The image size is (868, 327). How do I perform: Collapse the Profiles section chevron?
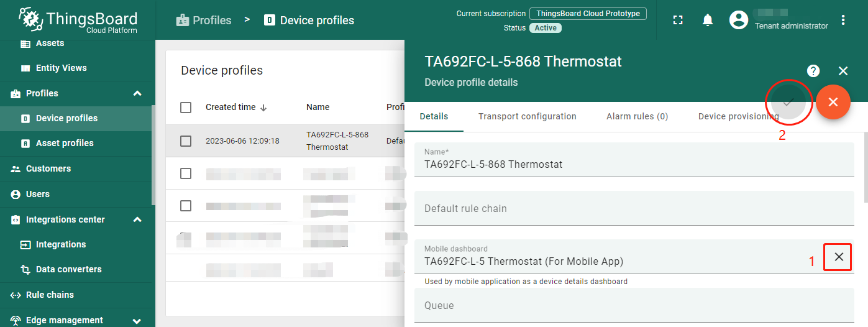[137, 93]
